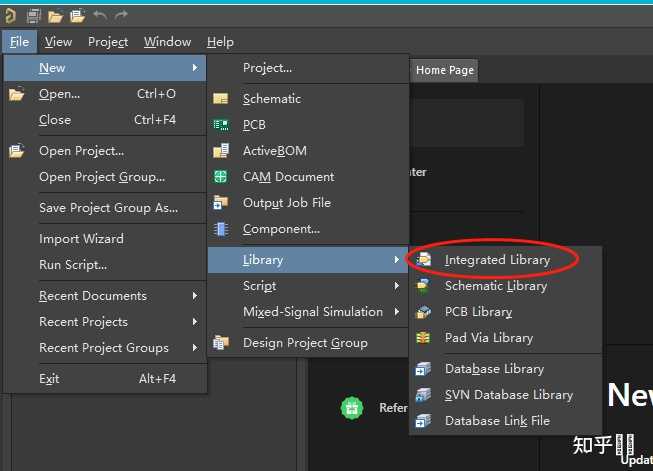Click the Database Link File icon
This screenshot has width=653, height=471.
423,421
